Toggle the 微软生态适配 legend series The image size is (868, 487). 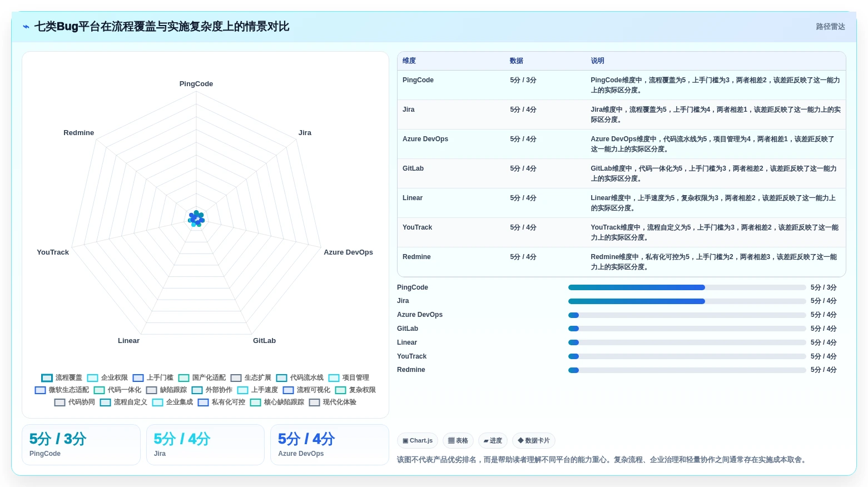(62, 390)
